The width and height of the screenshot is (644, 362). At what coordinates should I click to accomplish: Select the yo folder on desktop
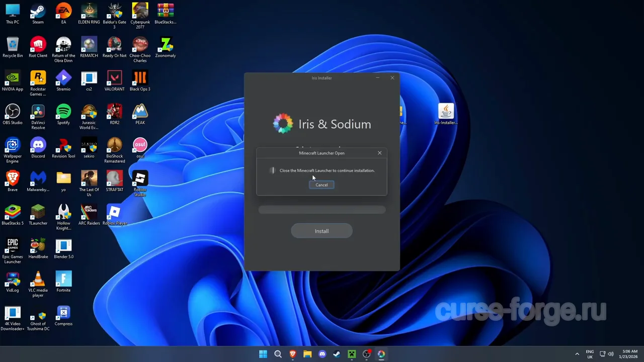[63, 182]
